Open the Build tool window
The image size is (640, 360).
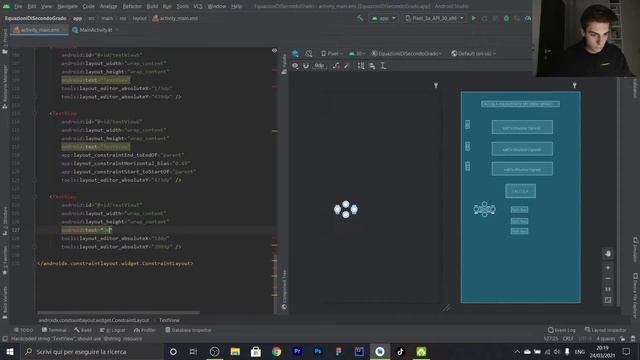[x=83, y=330]
